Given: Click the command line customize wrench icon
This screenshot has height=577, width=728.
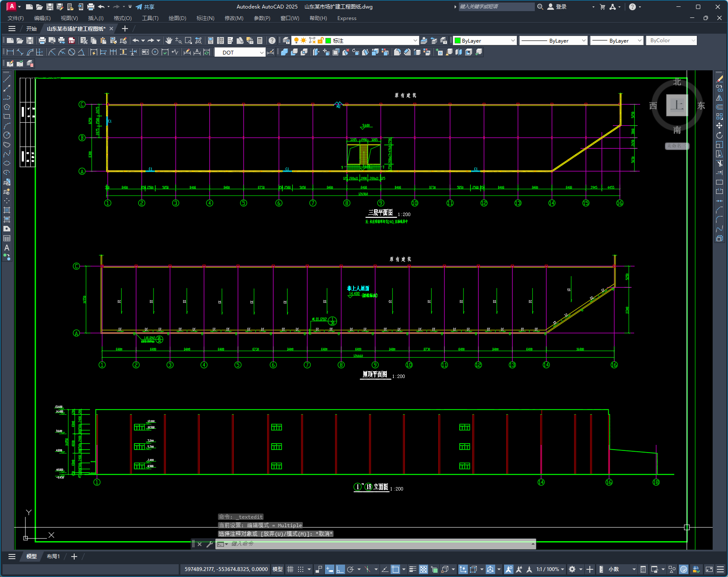Looking at the screenshot, I should pos(209,544).
